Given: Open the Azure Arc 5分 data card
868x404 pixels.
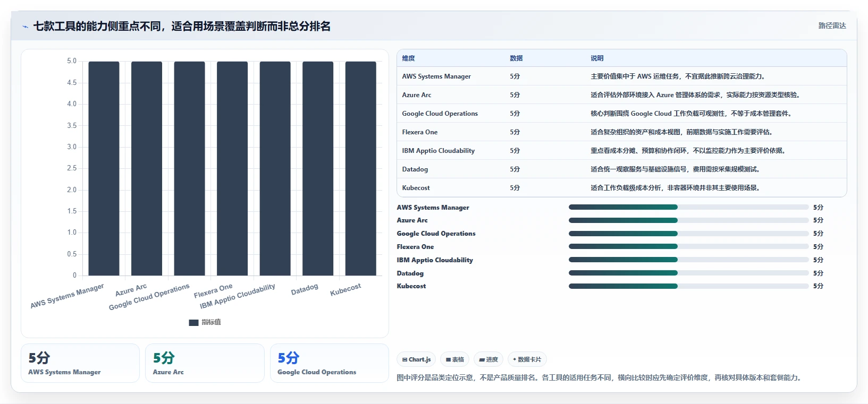Looking at the screenshot, I should pyautogui.click(x=205, y=363).
